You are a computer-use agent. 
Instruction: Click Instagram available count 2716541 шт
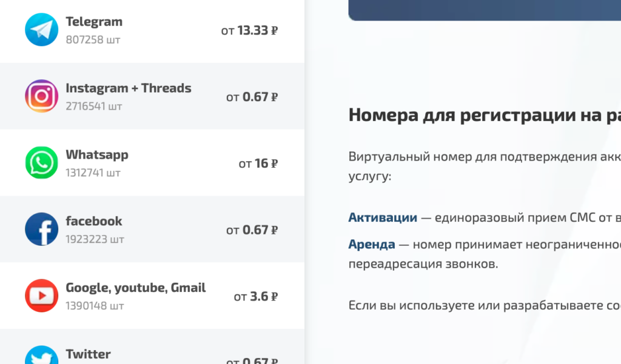93,106
